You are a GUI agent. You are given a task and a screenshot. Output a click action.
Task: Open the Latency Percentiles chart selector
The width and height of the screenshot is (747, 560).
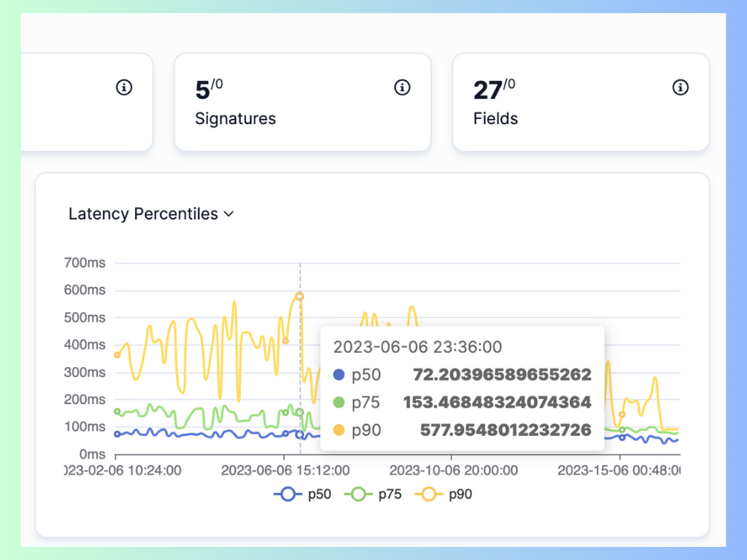pyautogui.click(x=152, y=214)
